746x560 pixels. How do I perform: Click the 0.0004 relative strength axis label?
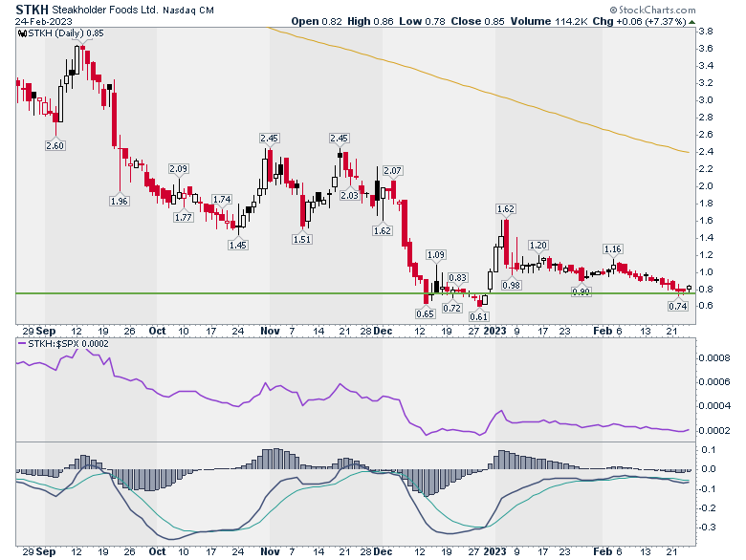click(x=714, y=405)
